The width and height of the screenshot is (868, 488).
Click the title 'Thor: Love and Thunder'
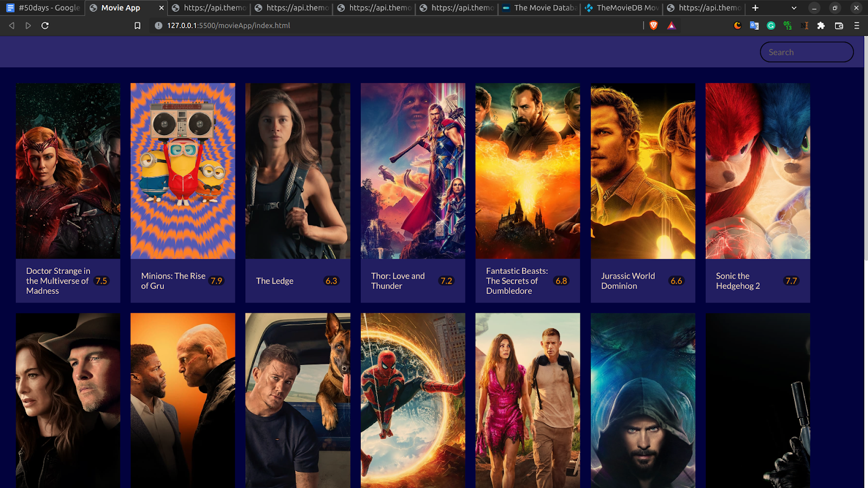(398, 281)
